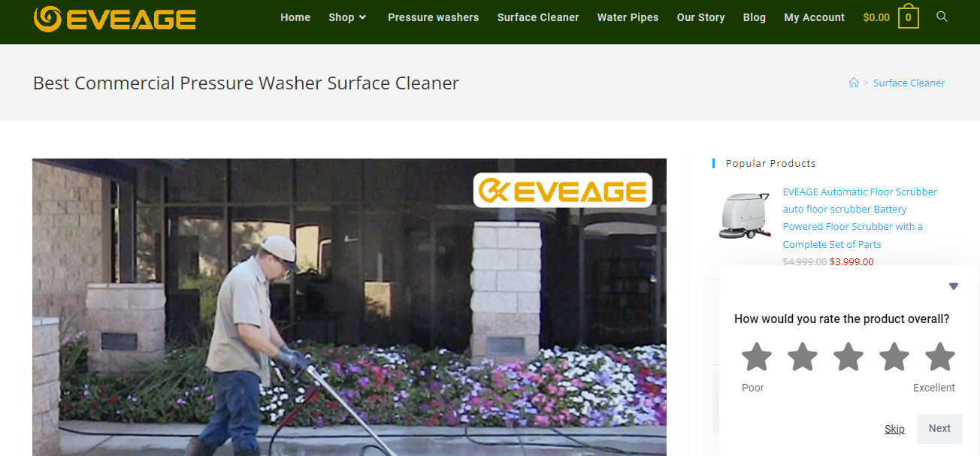Viewport: 980px width, 456px height.
Task: Open the Pressure washers menu item
Action: click(433, 17)
